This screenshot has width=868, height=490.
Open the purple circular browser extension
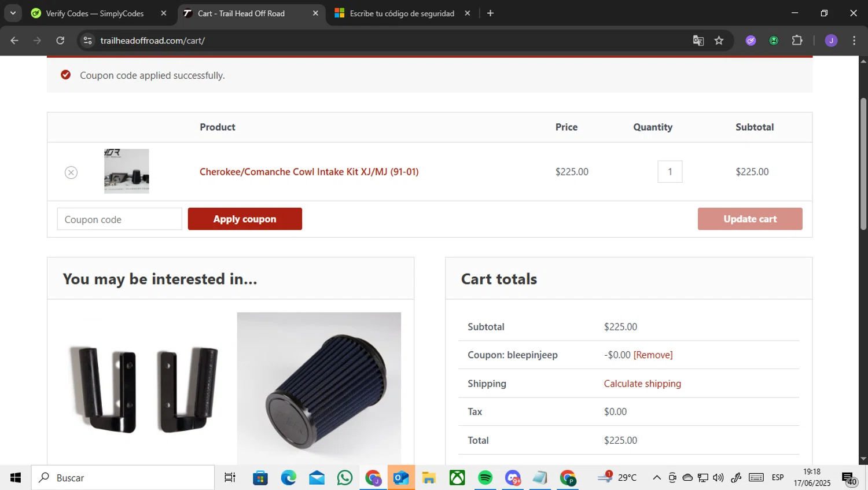pos(751,40)
